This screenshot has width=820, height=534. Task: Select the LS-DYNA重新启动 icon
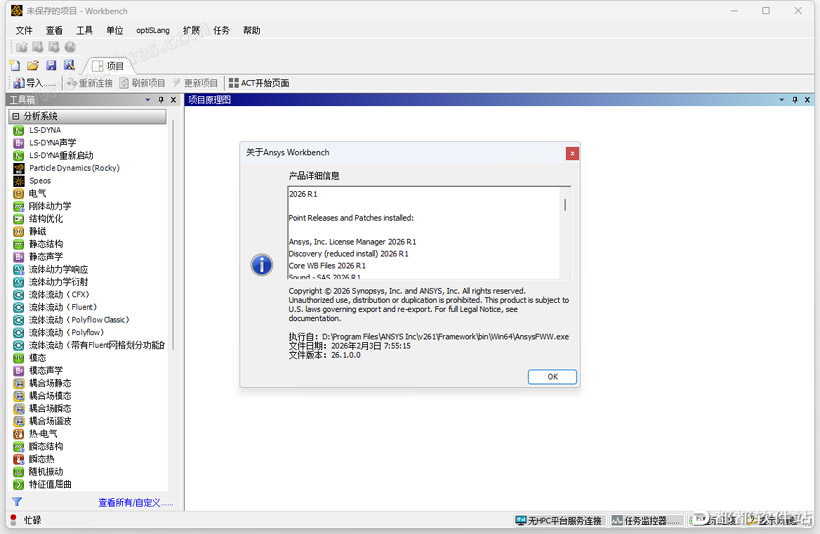click(18, 155)
